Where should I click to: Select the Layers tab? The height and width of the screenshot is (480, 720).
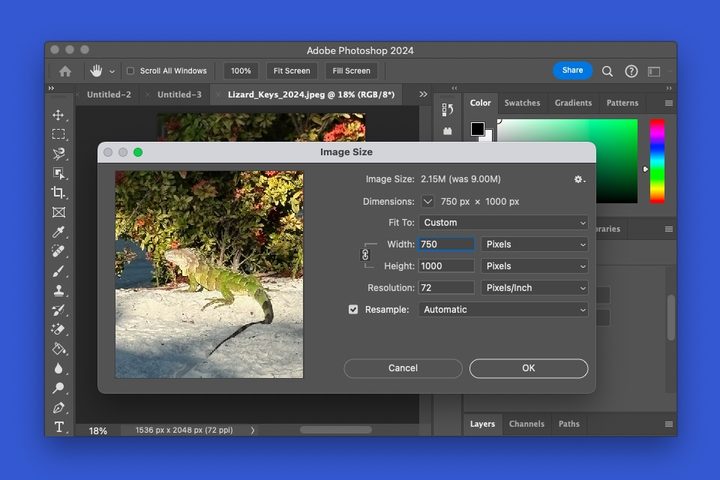(x=482, y=424)
